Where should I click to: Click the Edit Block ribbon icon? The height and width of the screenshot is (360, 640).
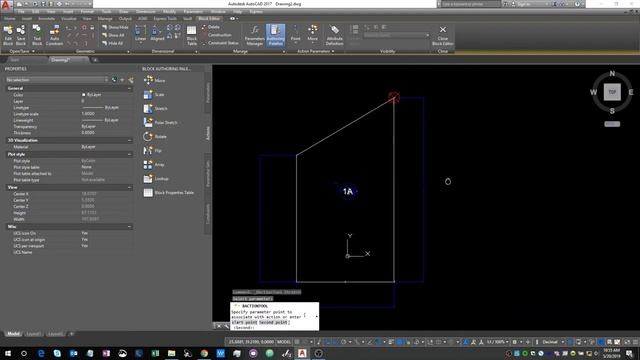(8, 35)
